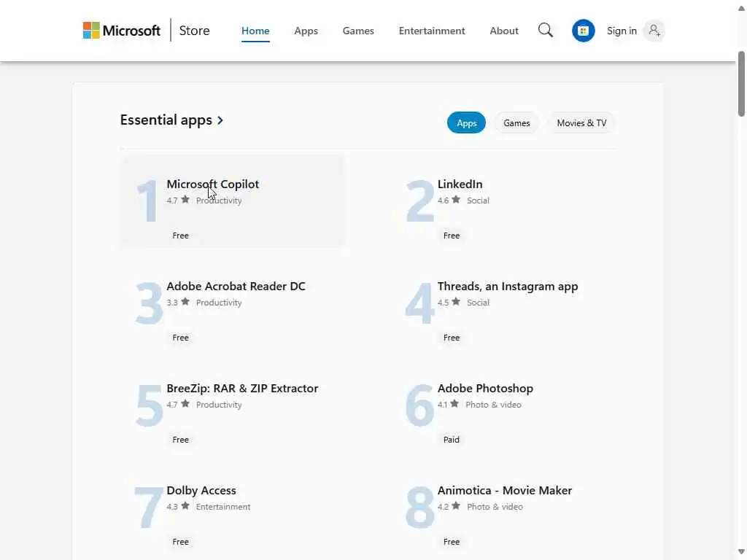Click the Sign in link

pos(622,31)
